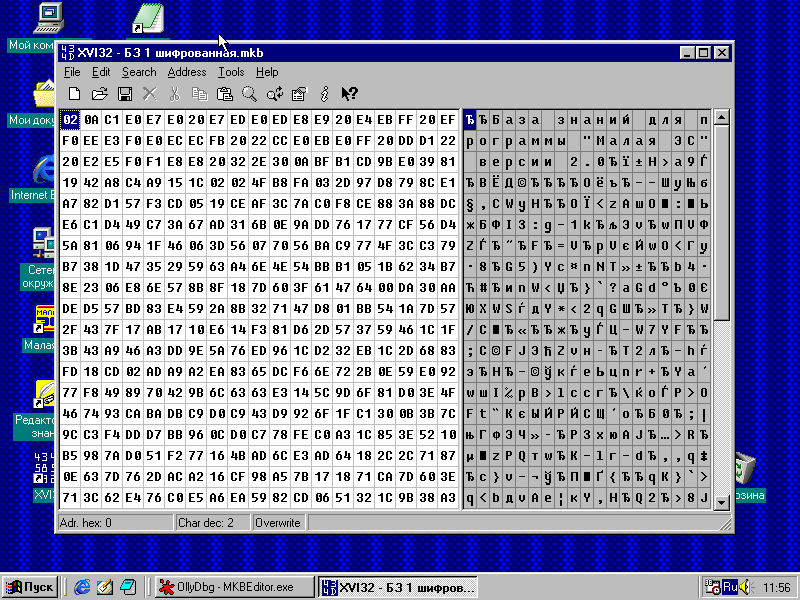This screenshot has width=800, height=600.
Task: Click the Delete (X) toolbar icon
Action: pyautogui.click(x=149, y=94)
